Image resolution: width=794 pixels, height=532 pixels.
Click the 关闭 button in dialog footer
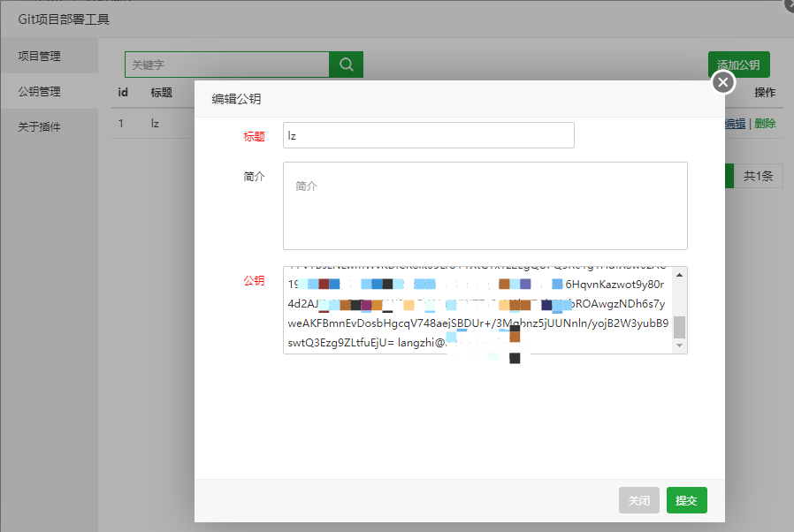tap(639, 500)
